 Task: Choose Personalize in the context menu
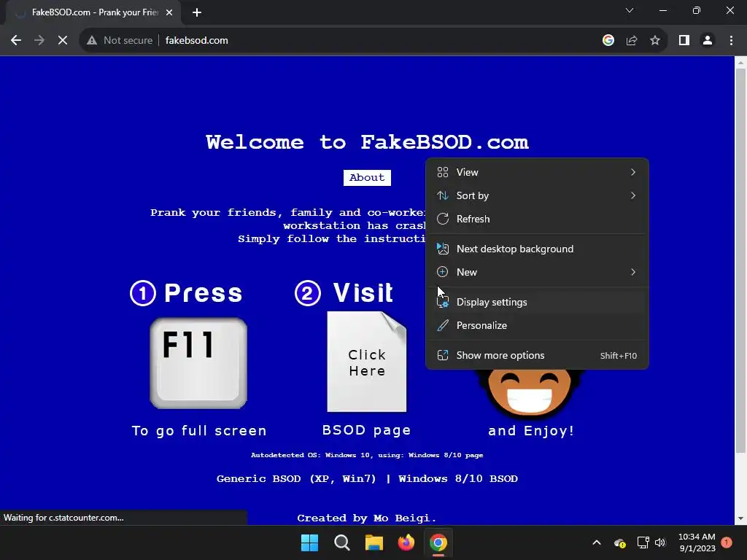537,326
